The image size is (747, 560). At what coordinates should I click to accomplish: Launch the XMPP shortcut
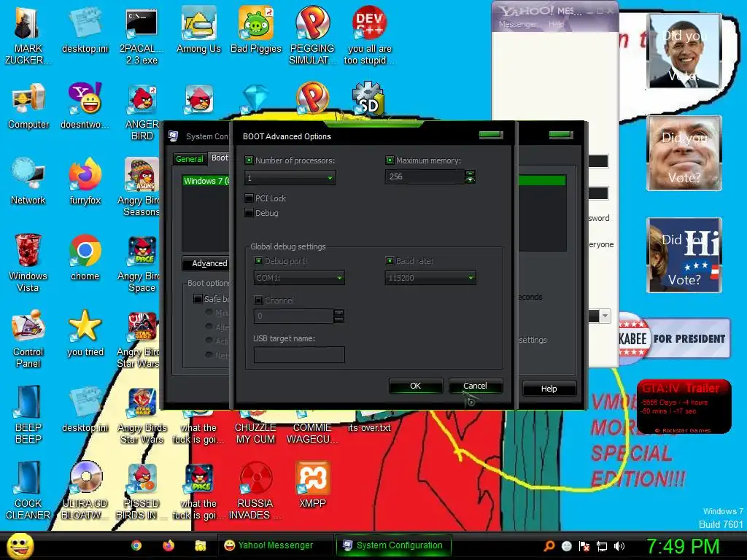tap(312, 485)
